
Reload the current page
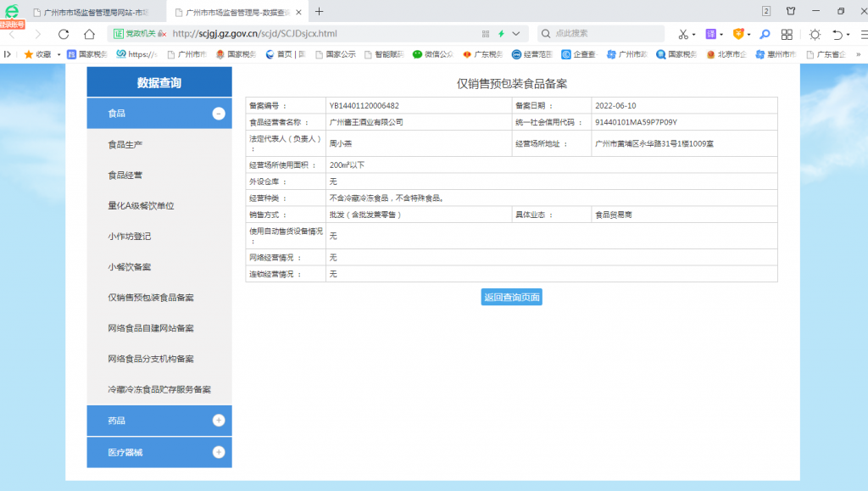(64, 34)
